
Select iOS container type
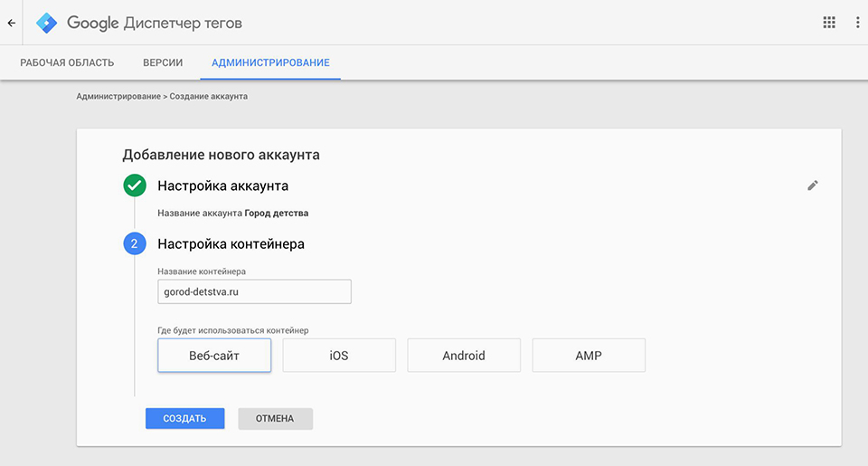point(339,356)
